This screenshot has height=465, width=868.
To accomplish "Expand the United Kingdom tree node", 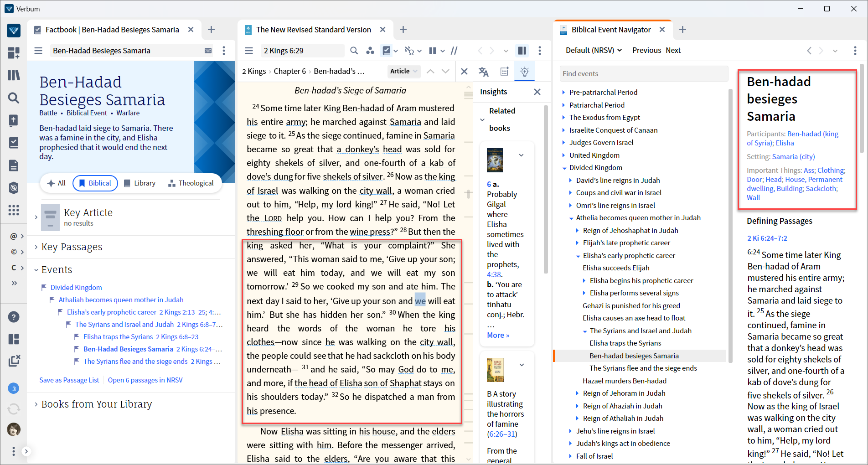I will [564, 155].
